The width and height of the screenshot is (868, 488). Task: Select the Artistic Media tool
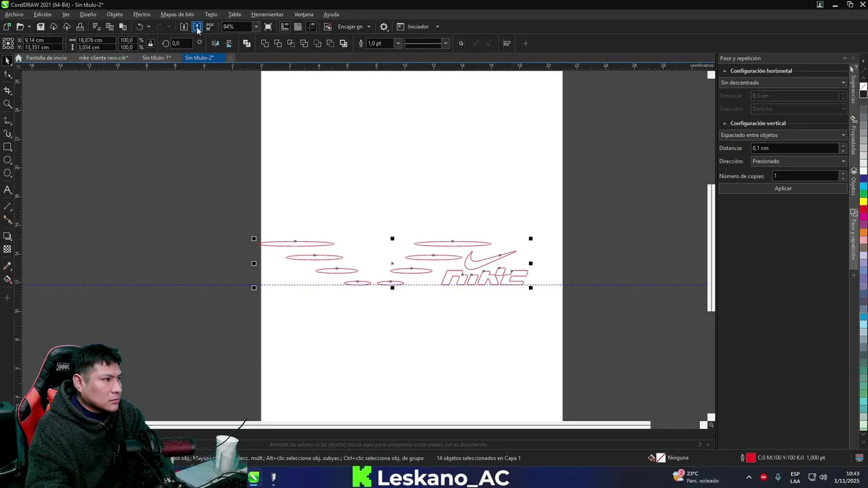point(7,134)
